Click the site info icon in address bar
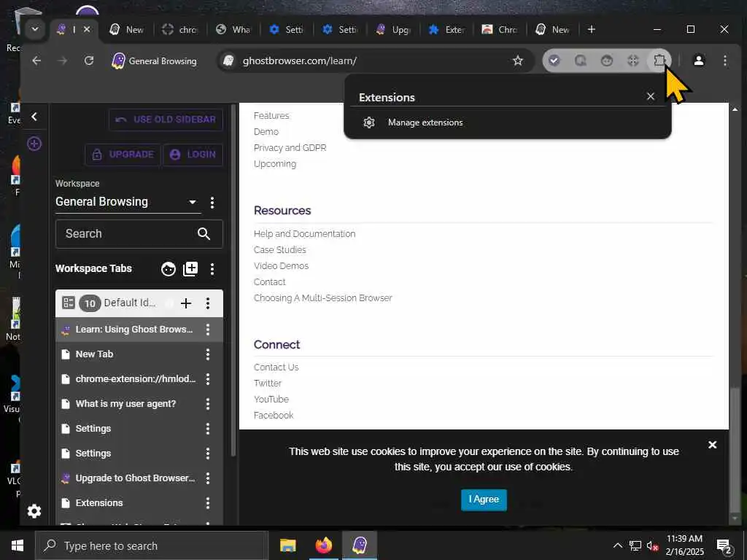Viewport: 747px width, 560px height. tap(228, 61)
